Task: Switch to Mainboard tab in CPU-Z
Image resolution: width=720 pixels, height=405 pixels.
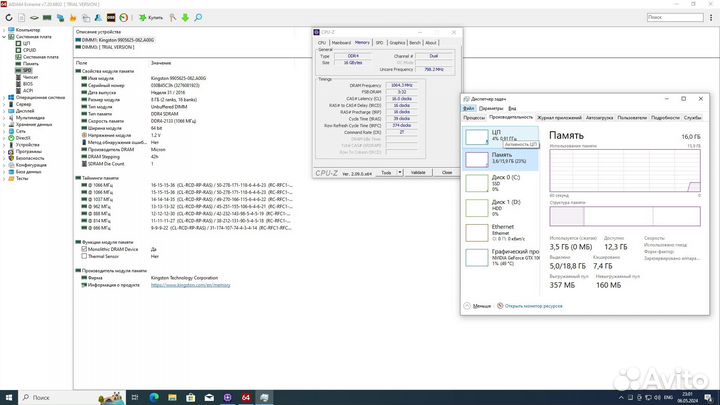Action: pyautogui.click(x=341, y=43)
